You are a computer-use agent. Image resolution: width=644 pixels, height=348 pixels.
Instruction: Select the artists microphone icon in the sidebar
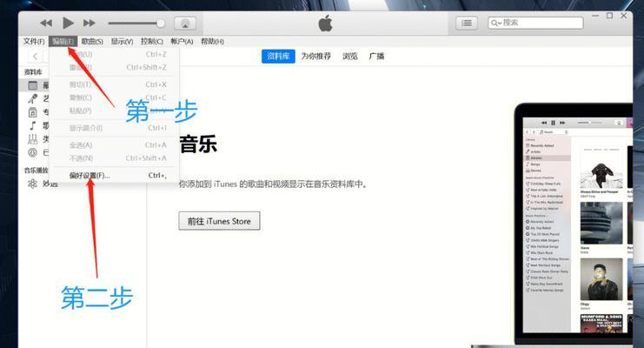[33, 98]
